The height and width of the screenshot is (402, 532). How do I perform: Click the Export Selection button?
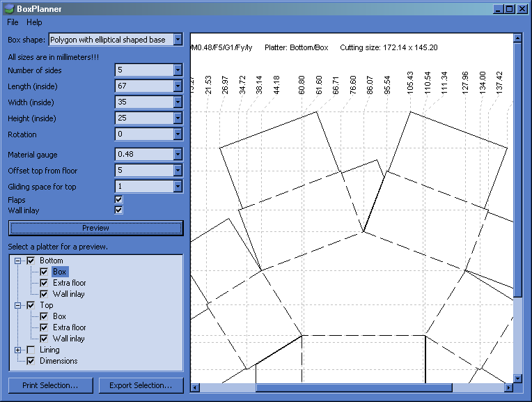point(141,385)
